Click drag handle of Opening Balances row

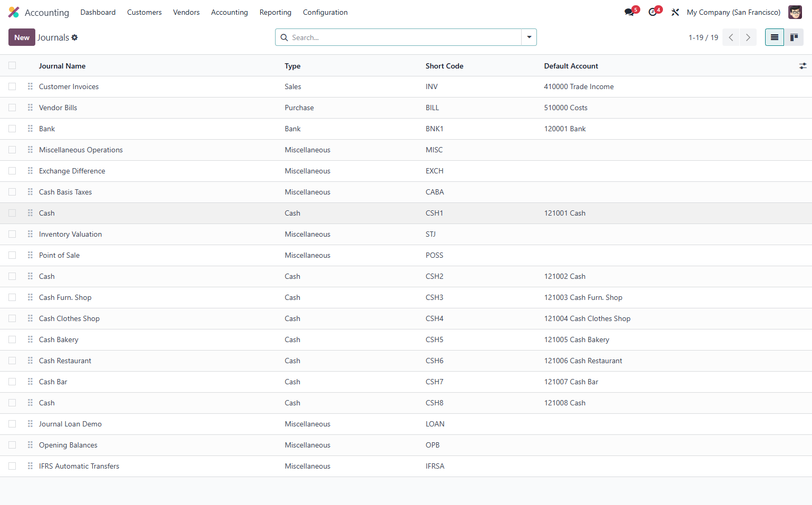click(x=31, y=445)
